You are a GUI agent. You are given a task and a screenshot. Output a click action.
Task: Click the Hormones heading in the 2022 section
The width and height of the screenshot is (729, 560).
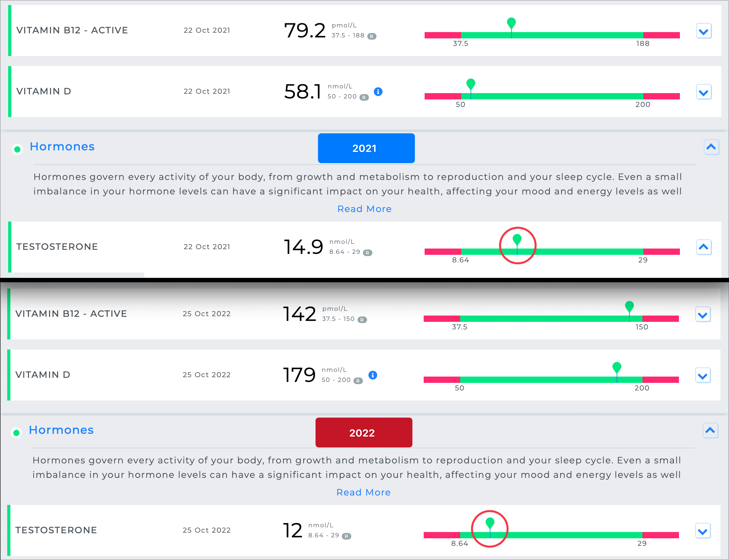[61, 430]
